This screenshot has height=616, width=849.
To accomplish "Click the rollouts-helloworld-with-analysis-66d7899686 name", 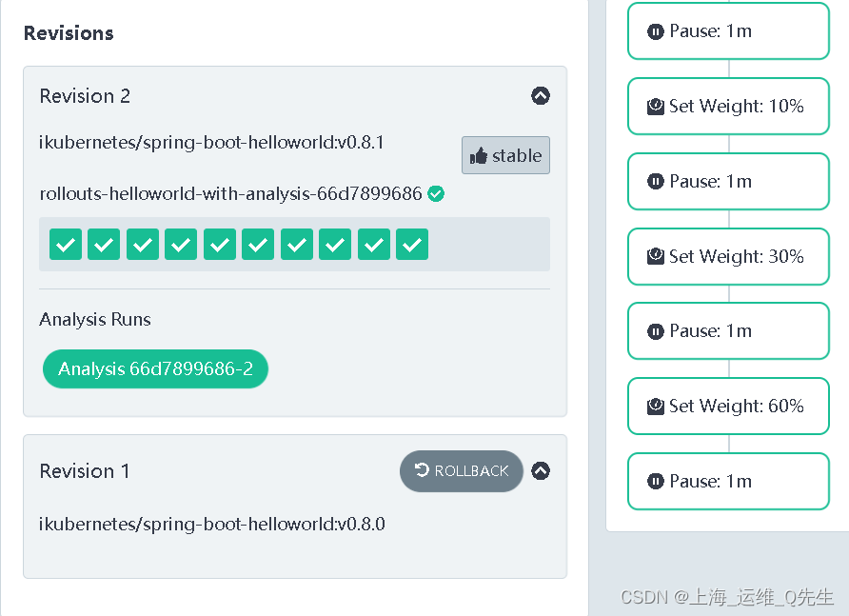I will pos(230,193).
